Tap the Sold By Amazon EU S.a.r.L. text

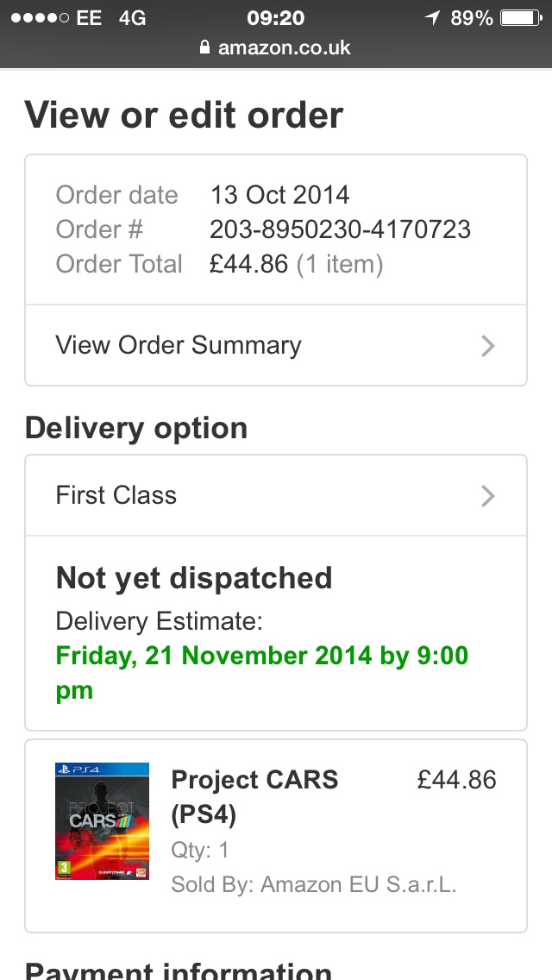[x=314, y=884]
